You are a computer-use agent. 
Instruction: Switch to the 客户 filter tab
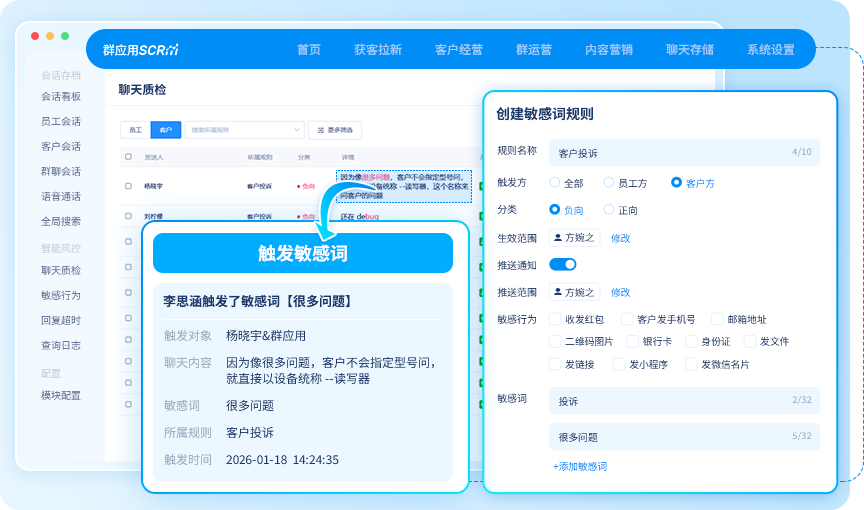tap(166, 130)
